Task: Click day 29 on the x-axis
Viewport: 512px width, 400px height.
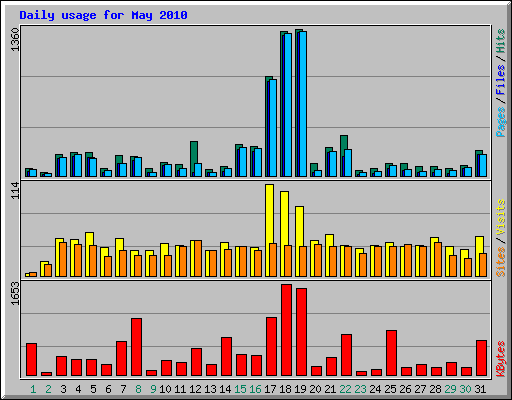Action: coord(450,389)
